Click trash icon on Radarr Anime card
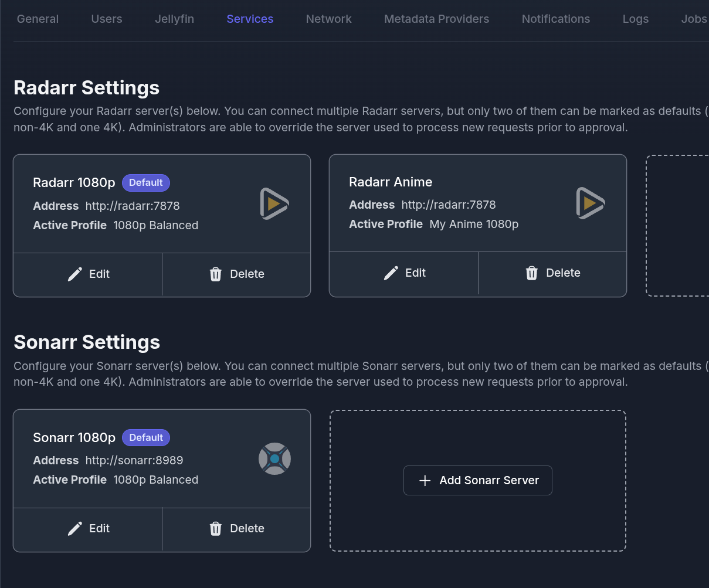This screenshot has height=588, width=709. (532, 273)
